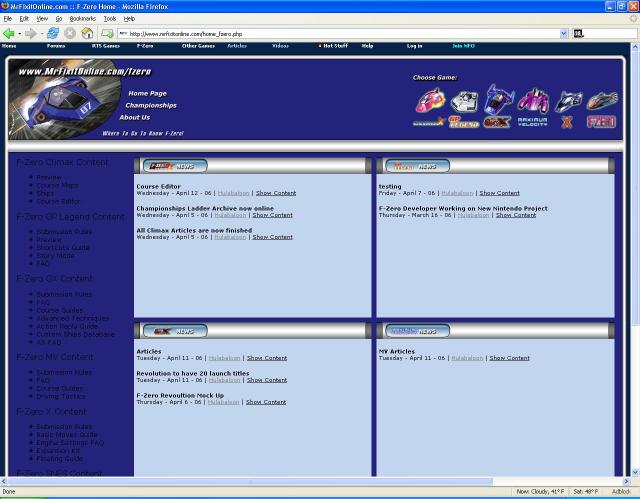Select the white GP Legend ship icon

pos(464,102)
